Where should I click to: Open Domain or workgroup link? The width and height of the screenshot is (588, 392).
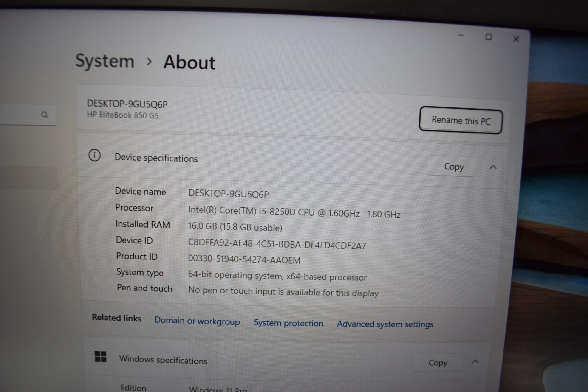(x=197, y=321)
